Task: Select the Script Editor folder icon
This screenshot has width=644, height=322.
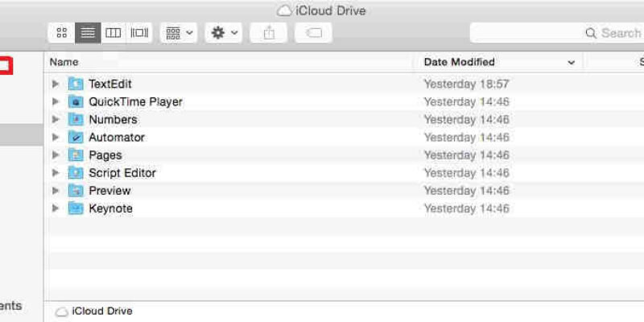Action: (76, 173)
